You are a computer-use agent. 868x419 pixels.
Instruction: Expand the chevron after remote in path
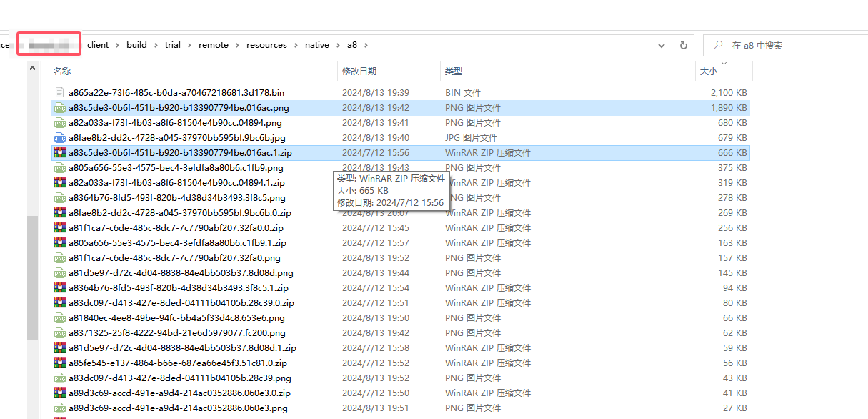[238, 45]
